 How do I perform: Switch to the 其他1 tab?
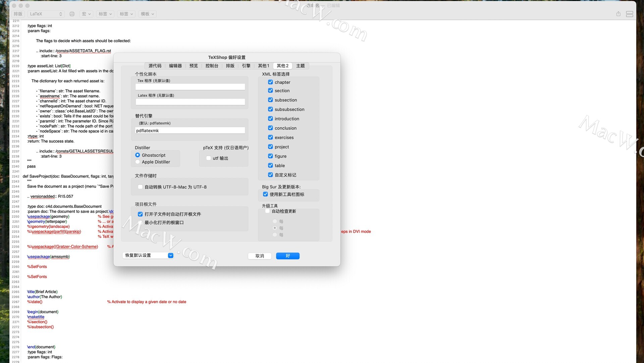point(264,66)
